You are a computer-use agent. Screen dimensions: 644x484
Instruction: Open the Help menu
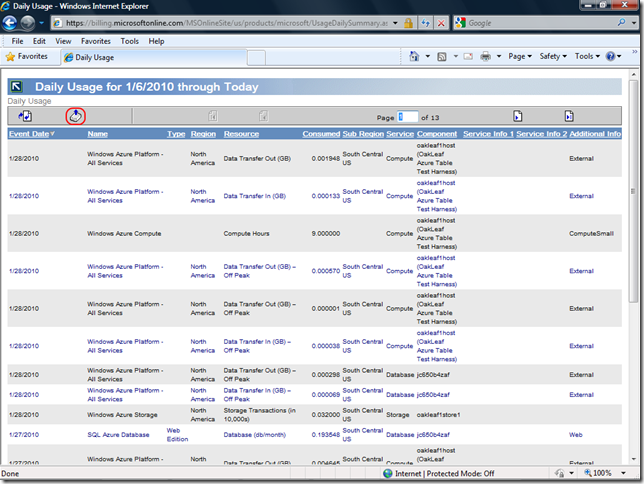[156, 41]
